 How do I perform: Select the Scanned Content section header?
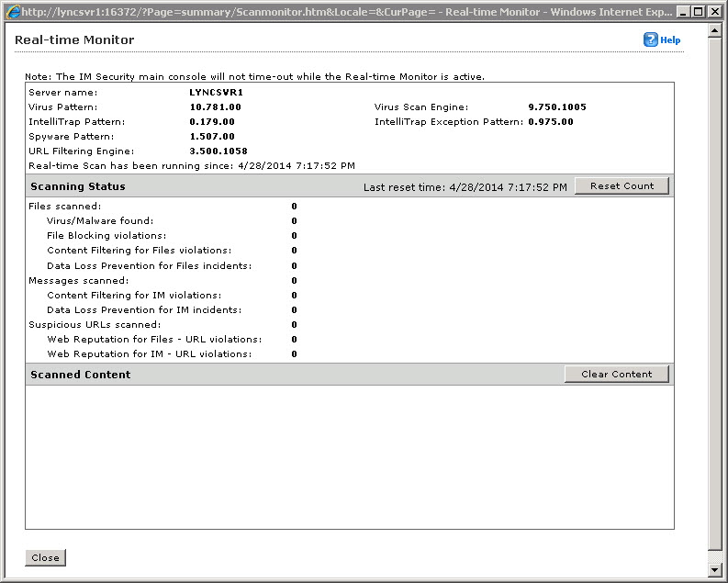tap(81, 375)
